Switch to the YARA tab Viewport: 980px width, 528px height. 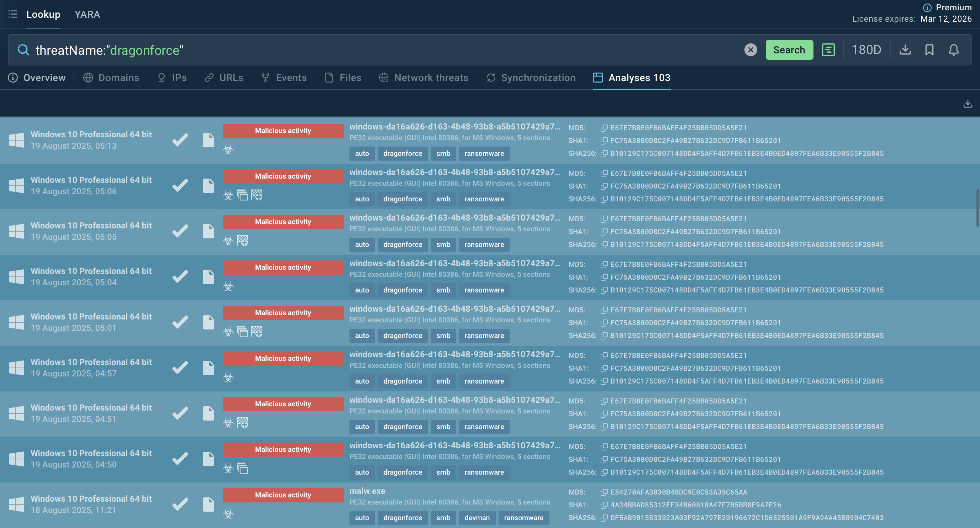coord(87,15)
